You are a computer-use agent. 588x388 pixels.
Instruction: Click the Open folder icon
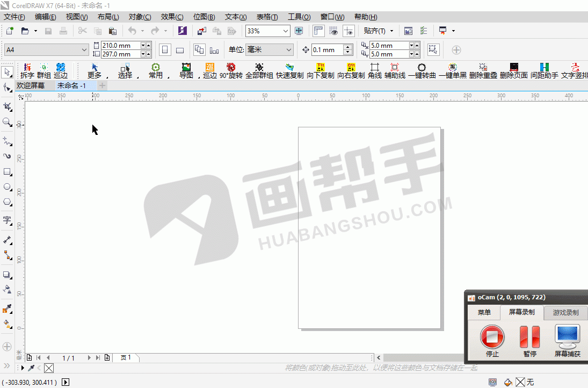25,31
